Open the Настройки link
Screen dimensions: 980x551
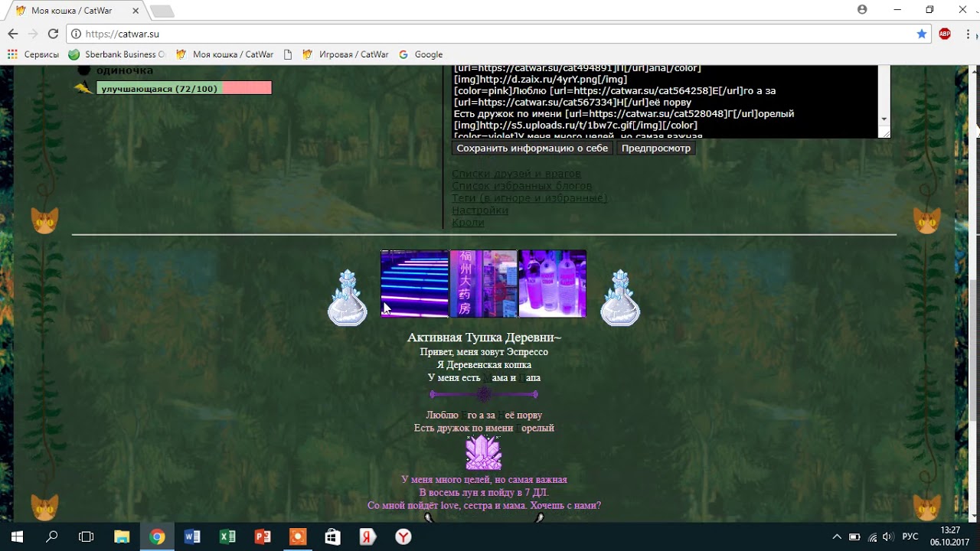click(480, 210)
